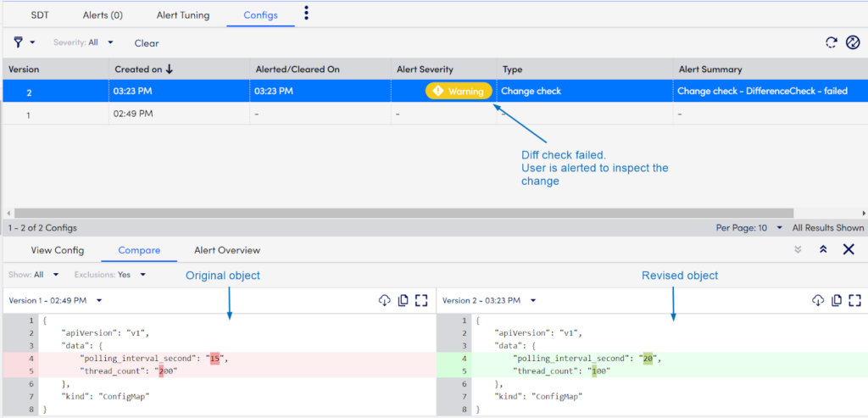Open the filter funnel icon
The image size is (868, 418).
[x=19, y=42]
